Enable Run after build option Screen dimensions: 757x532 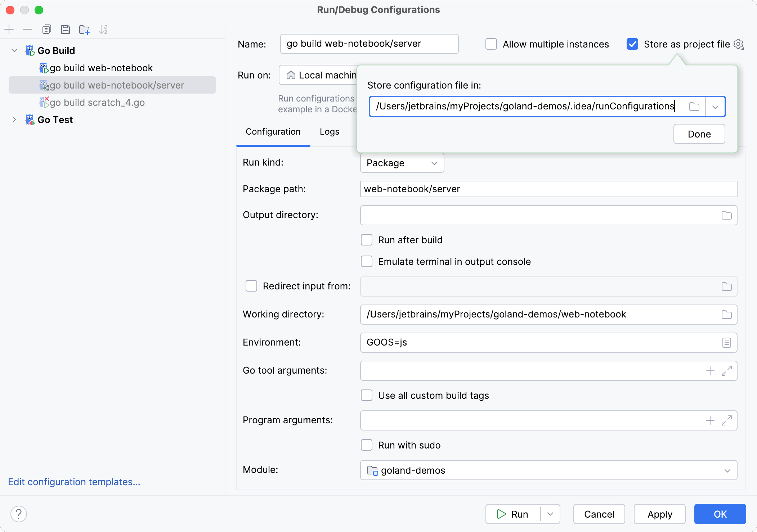tap(367, 240)
